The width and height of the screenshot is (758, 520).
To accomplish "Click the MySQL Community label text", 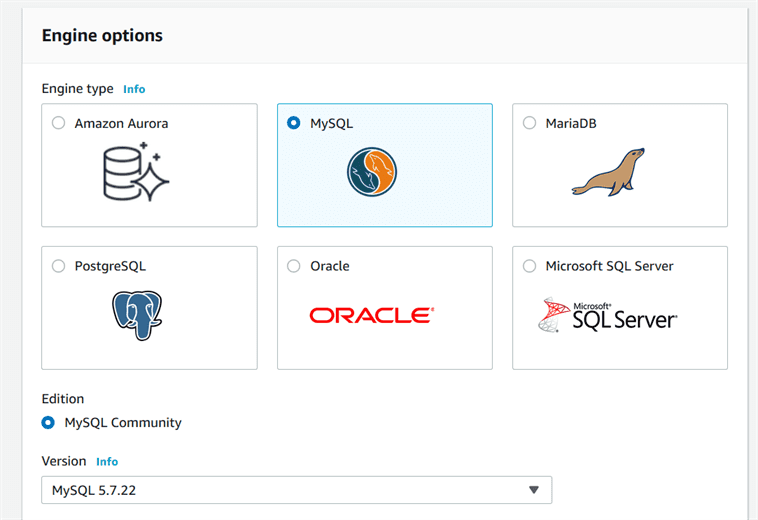I will coord(123,422).
